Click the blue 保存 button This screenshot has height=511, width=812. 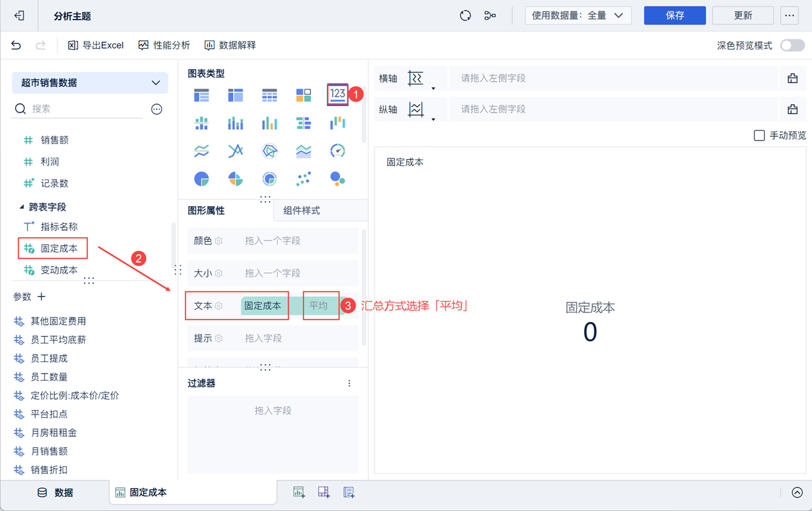pyautogui.click(x=675, y=16)
